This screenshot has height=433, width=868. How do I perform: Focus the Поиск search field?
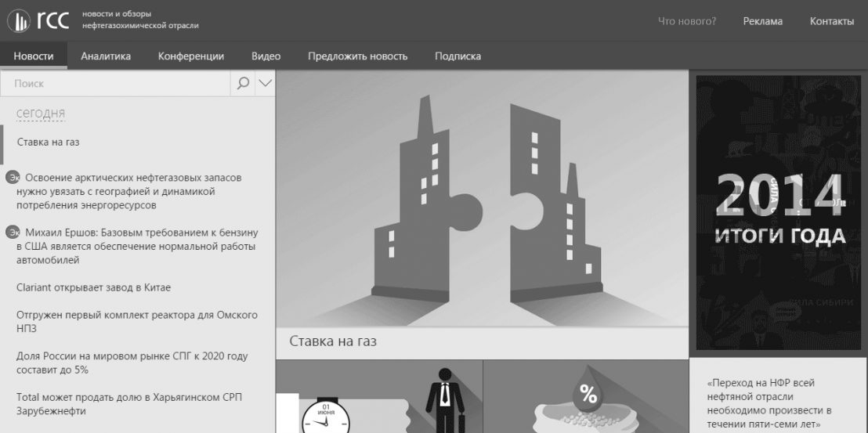pos(115,84)
